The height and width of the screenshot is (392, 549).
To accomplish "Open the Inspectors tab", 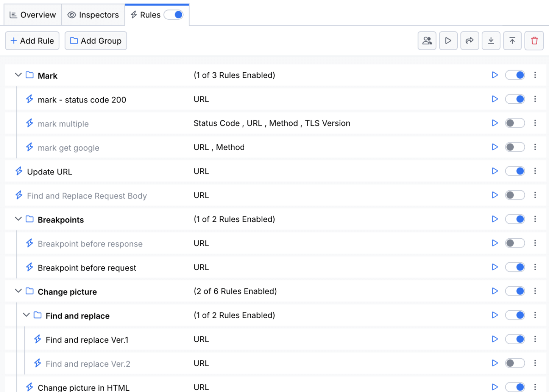I will (x=93, y=15).
